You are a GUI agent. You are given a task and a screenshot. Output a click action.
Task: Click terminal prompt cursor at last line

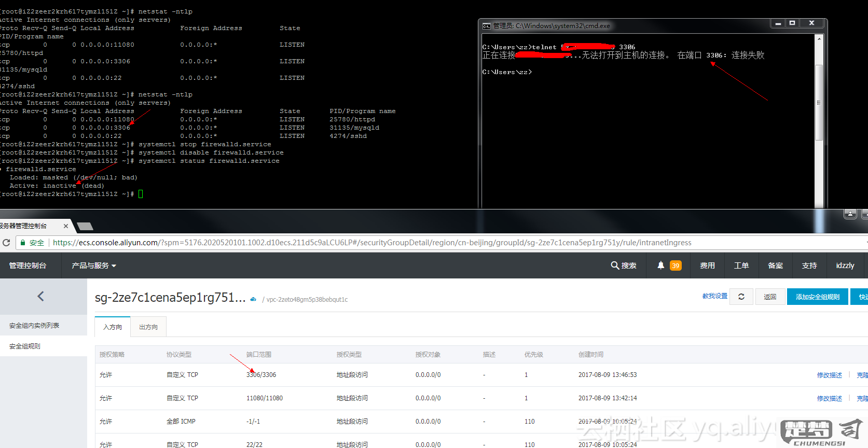pos(141,194)
